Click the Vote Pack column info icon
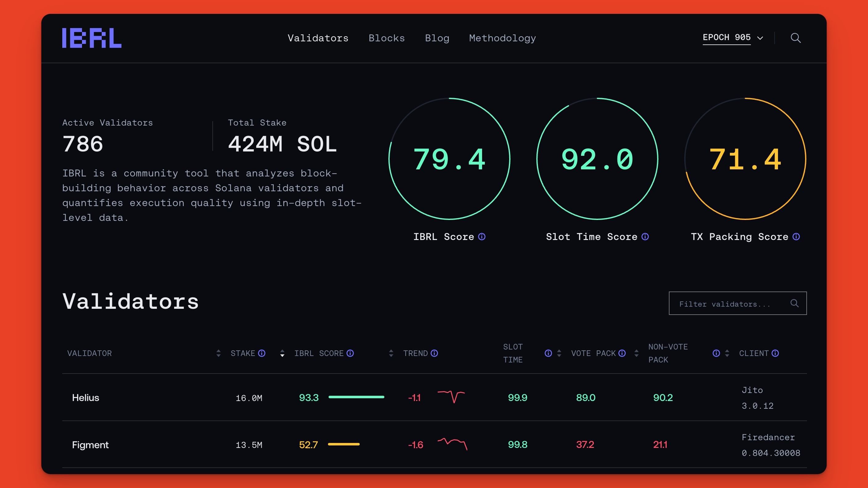 [622, 353]
